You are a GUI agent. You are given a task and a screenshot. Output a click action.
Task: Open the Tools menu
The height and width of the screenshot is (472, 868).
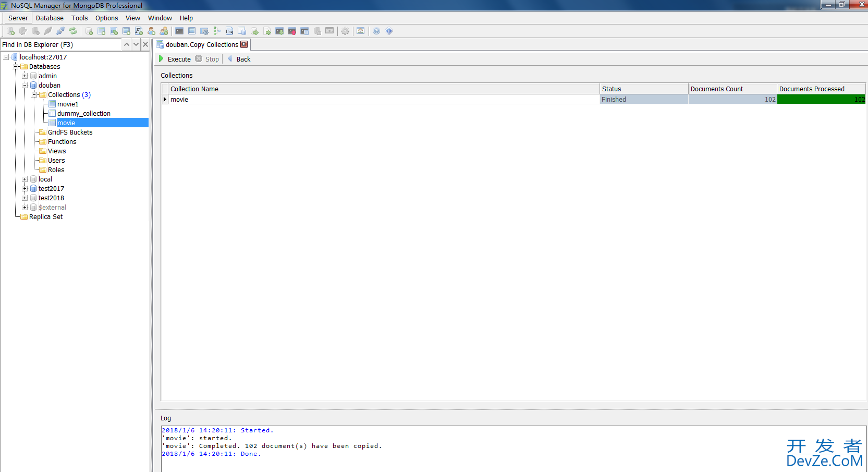[x=79, y=18]
